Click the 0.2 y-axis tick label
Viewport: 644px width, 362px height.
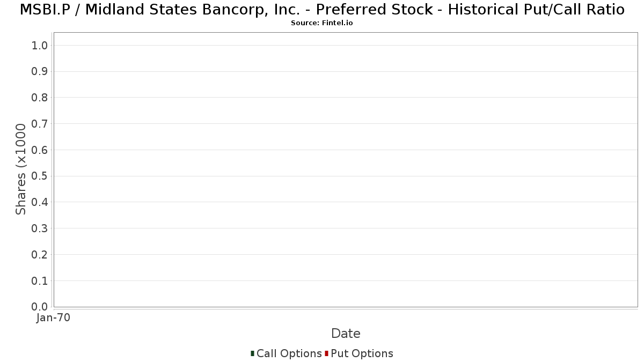[40, 255]
